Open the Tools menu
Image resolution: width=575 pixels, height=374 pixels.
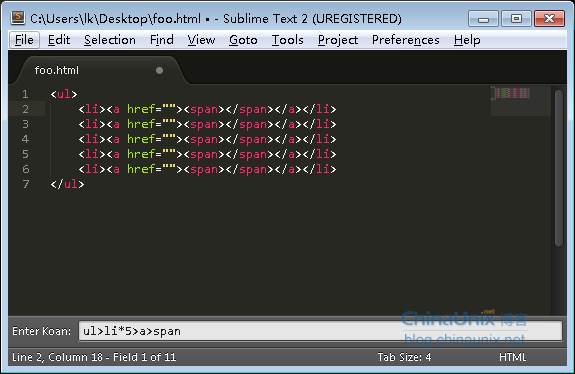288,40
